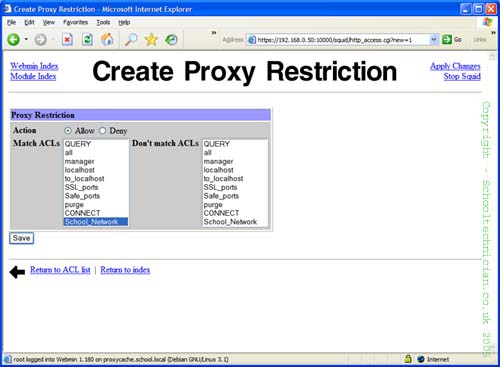
Task: Select the Deny radio button
Action: point(102,131)
